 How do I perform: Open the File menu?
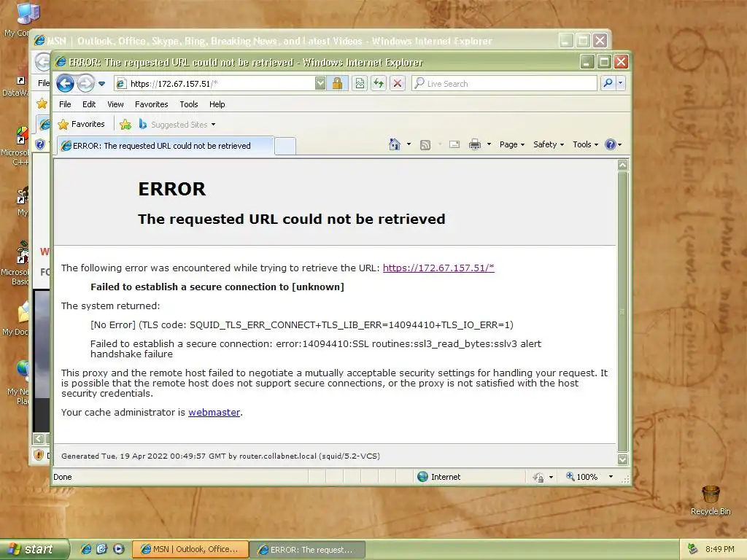pyautogui.click(x=65, y=104)
